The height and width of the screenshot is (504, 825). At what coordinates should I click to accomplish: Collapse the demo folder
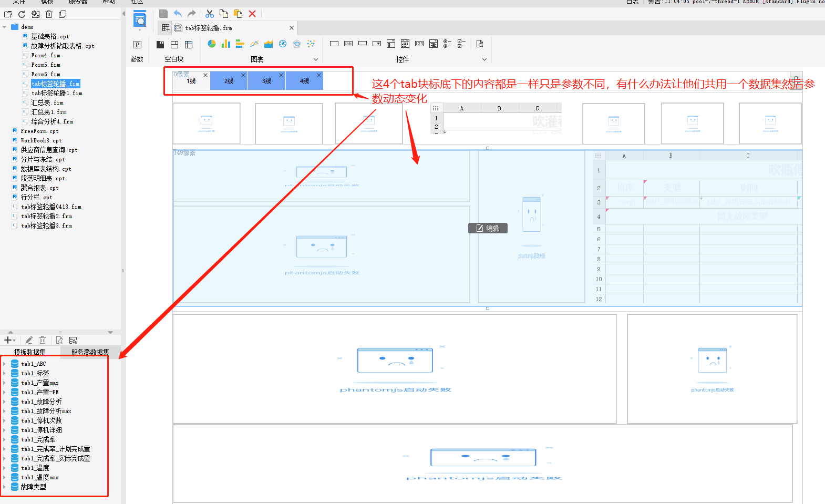(5, 27)
